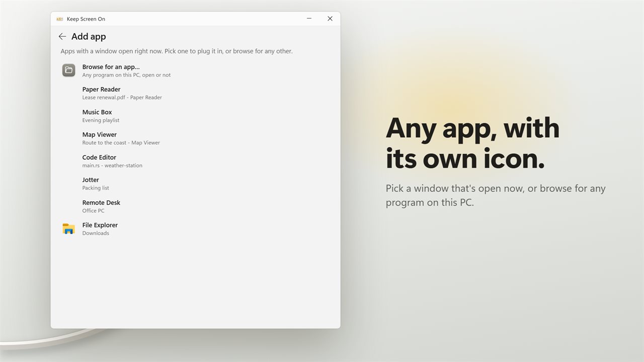Click the File Explorer folder icon

68,229
